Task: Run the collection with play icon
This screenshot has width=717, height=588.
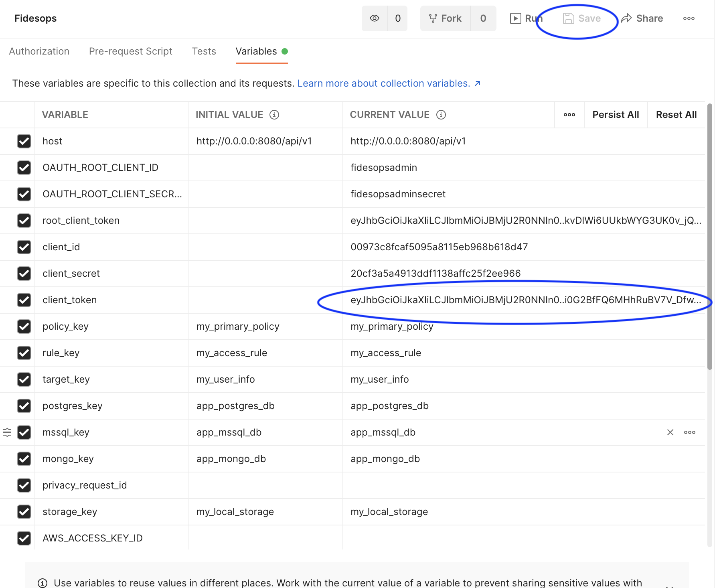Action: coord(525,18)
